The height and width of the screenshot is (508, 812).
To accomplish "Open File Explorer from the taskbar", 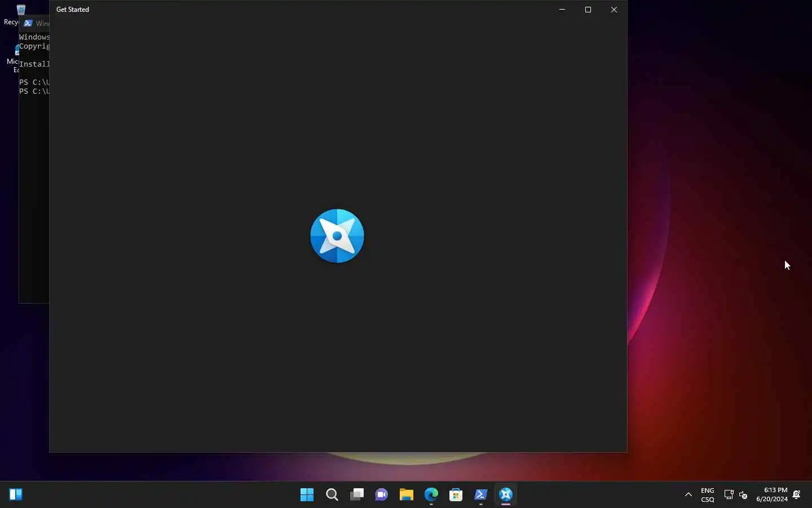I will click(x=407, y=495).
